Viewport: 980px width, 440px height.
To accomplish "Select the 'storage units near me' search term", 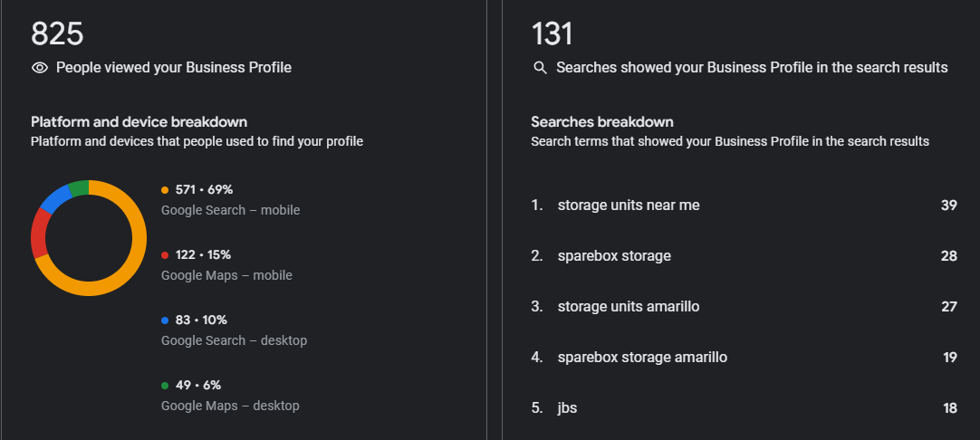I will 629,206.
